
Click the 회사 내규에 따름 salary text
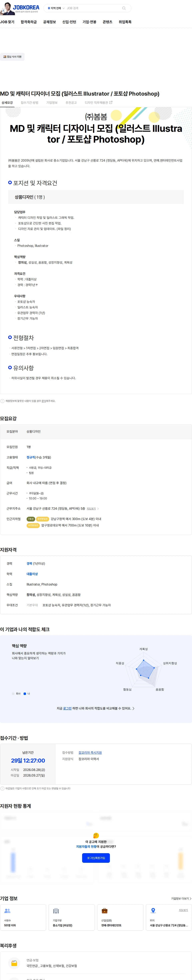click(x=46, y=483)
